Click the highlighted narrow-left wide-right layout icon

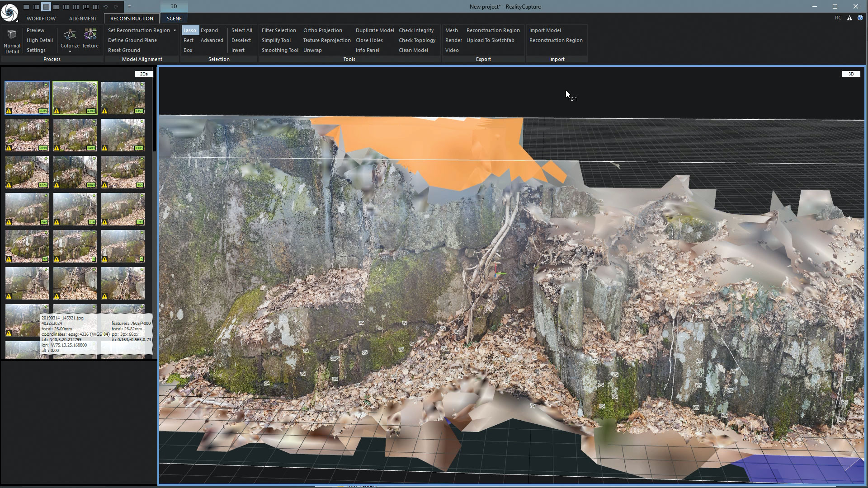46,7
